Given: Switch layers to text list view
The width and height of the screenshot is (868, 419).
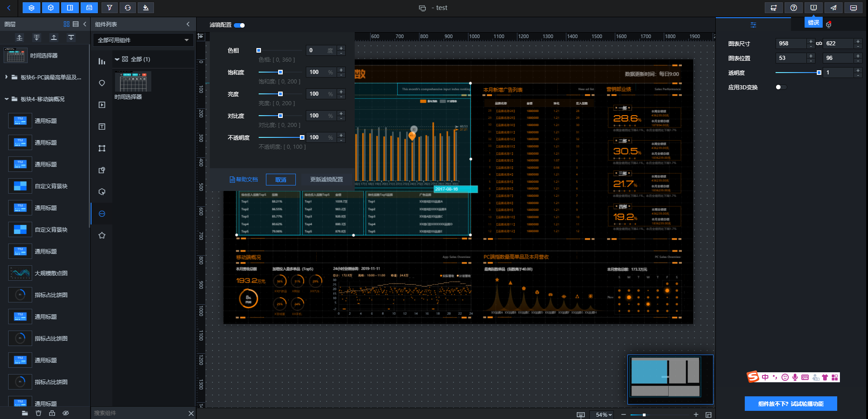Looking at the screenshot, I should 76,24.
